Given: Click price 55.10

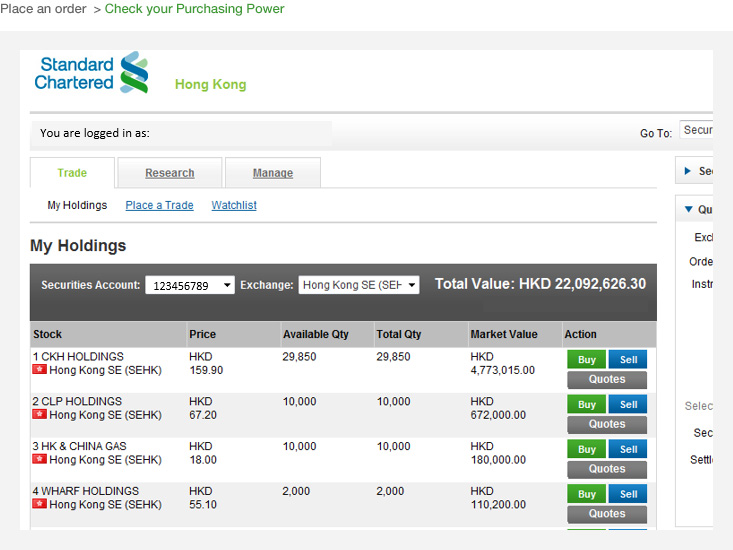Looking at the screenshot, I should (203, 505).
